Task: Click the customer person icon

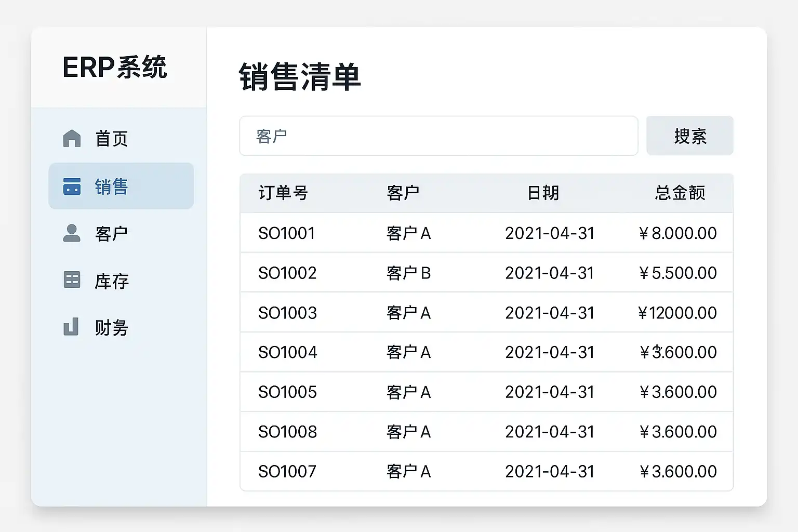Action: (72, 233)
